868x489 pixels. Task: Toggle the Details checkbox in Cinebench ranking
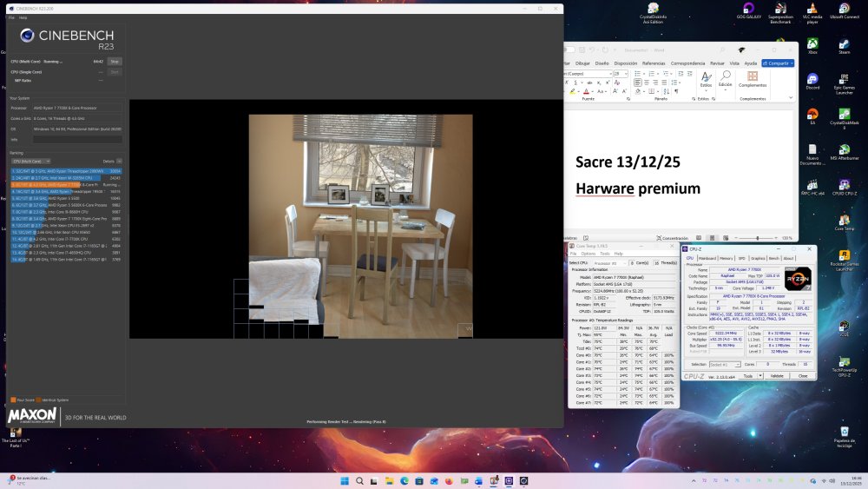coord(119,162)
